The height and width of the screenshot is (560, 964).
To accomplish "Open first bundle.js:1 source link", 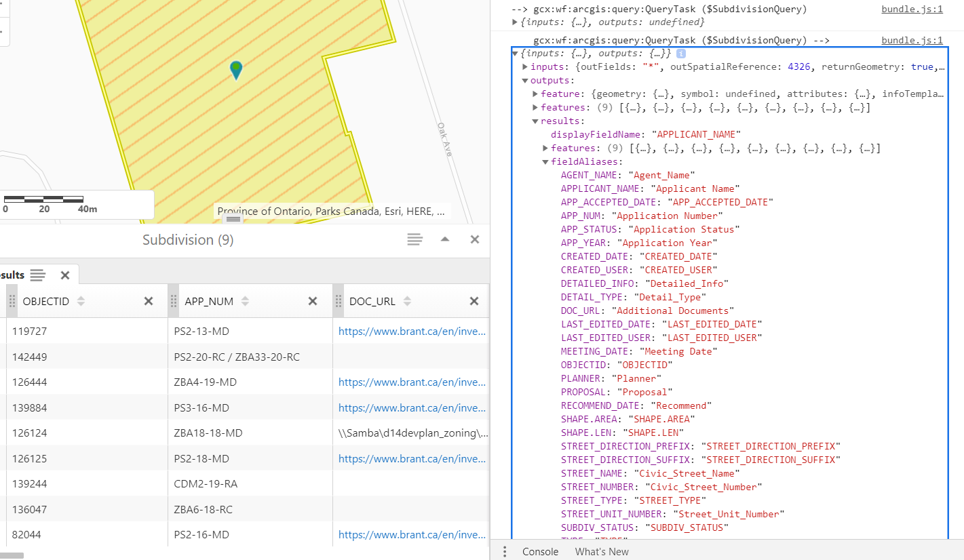I will (x=912, y=9).
